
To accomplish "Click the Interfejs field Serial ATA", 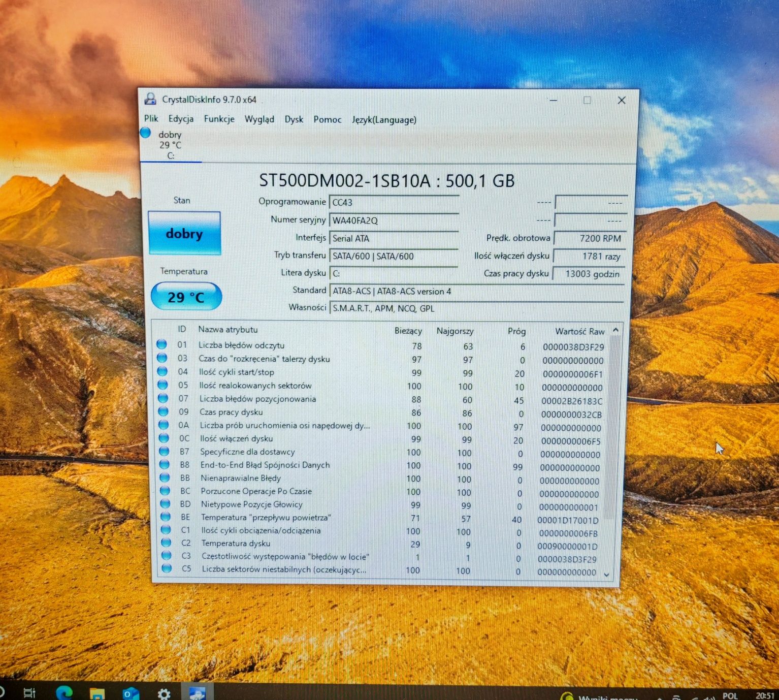I will pyautogui.click(x=394, y=238).
